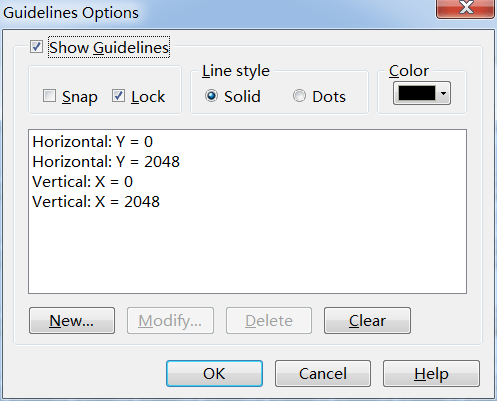
Task: Open Help for guidelines options
Action: click(431, 373)
